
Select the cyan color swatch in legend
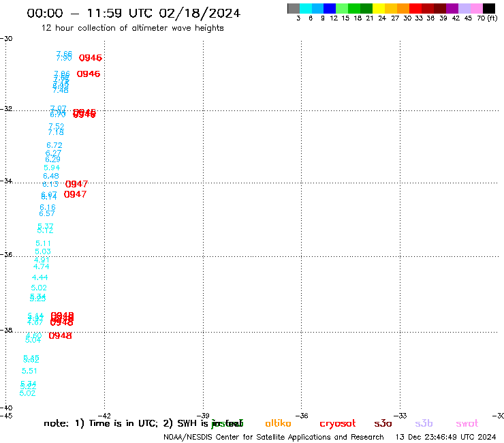tap(306, 8)
